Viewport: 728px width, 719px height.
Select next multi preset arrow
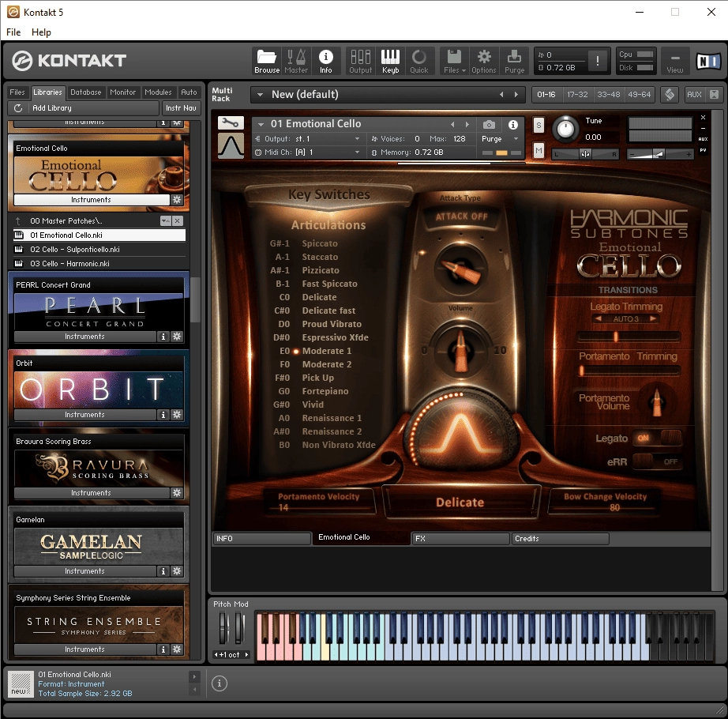[516, 94]
